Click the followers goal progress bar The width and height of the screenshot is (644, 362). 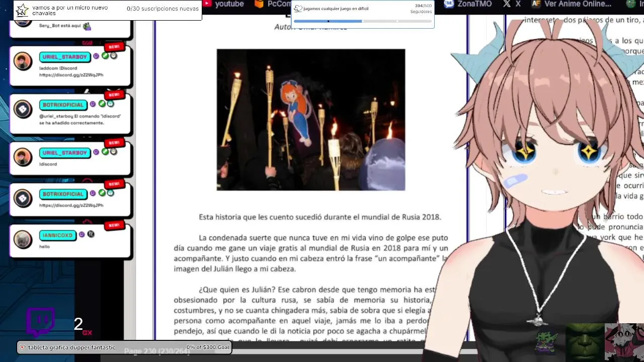[x=362, y=21]
